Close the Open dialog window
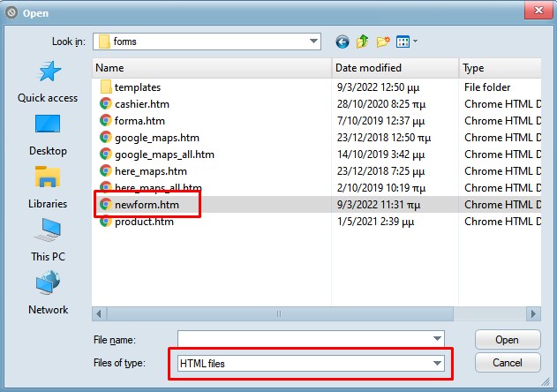This screenshot has width=557, height=392. pos(538,10)
